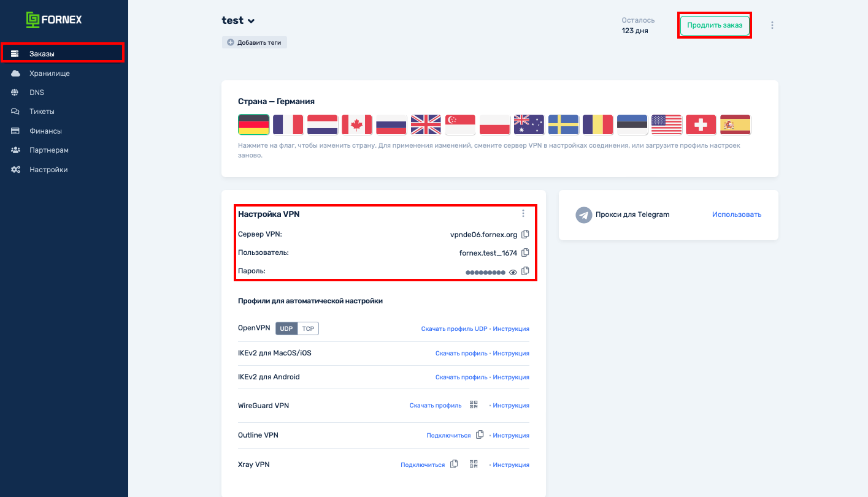Show WireGuard QR code
Screen dimensions: 868x497
(x=474, y=404)
